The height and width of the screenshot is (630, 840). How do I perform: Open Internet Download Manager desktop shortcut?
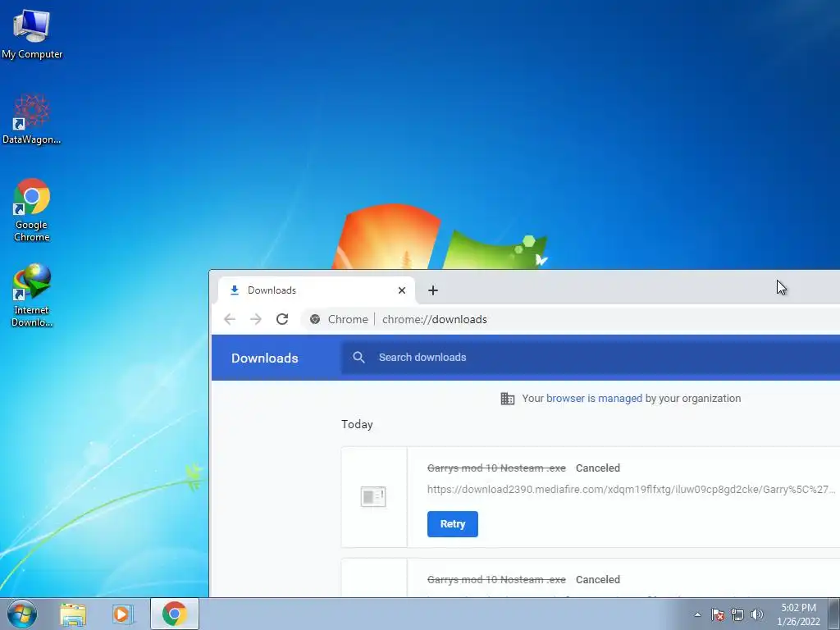32,295
